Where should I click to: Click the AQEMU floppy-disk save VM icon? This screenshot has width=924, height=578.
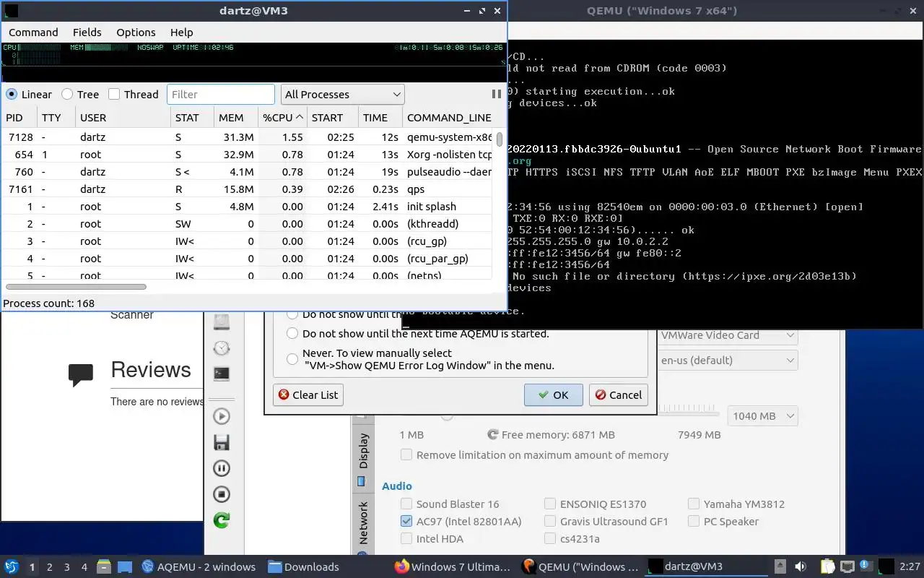[222, 442]
